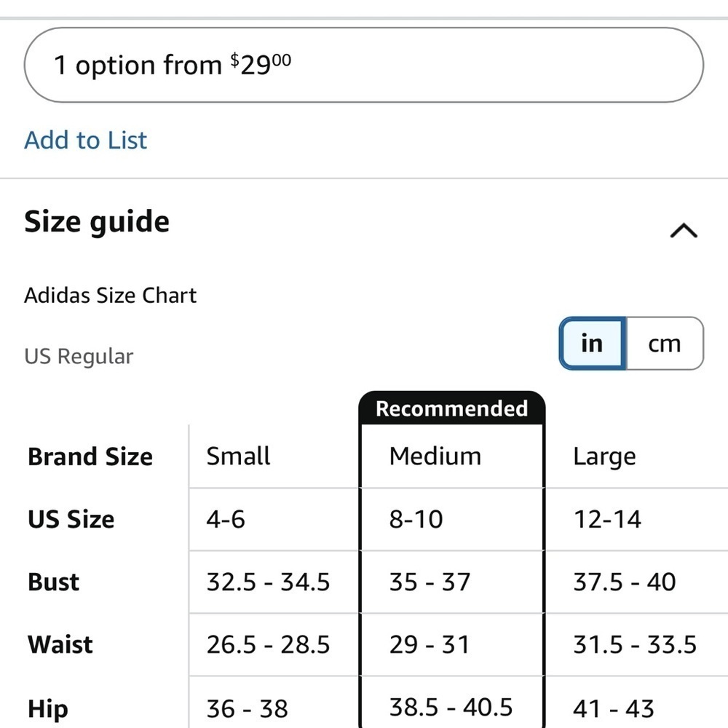Click the Waist 31.5 - 33.5 cell
728x728 pixels.
coord(636,644)
